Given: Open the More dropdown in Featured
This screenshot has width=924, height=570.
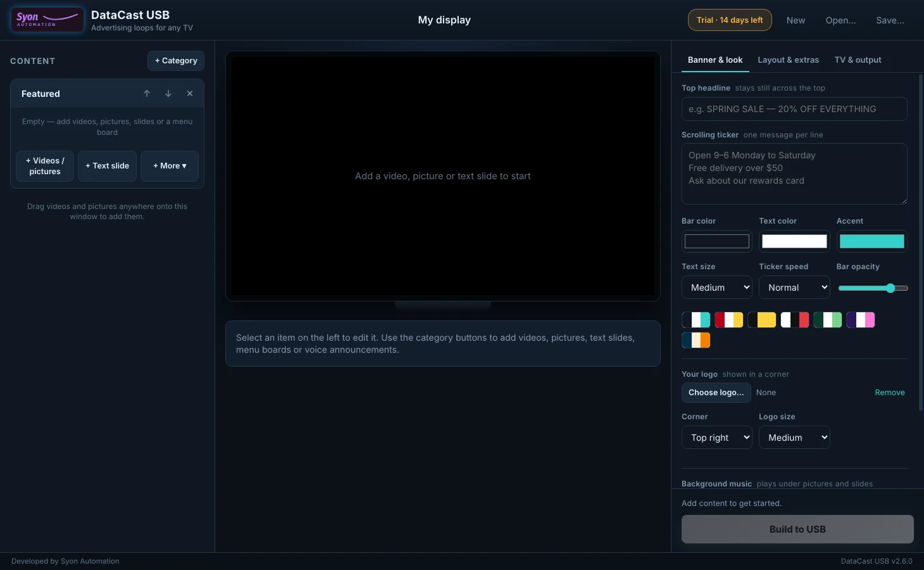Looking at the screenshot, I should click(x=170, y=166).
